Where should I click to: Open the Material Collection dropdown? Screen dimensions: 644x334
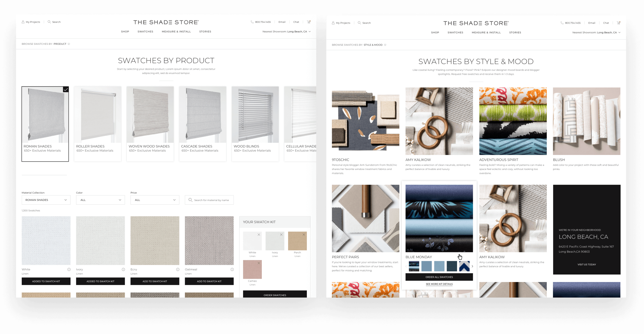coord(46,200)
